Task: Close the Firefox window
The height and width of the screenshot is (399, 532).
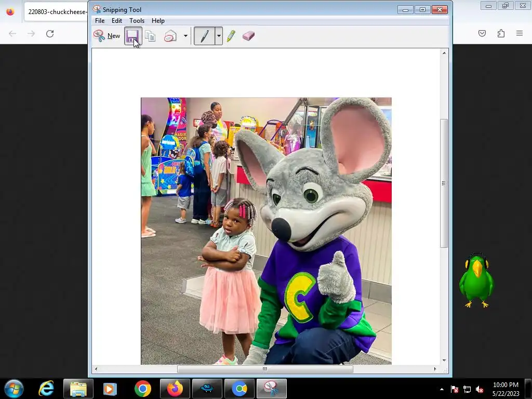Action: [523, 6]
